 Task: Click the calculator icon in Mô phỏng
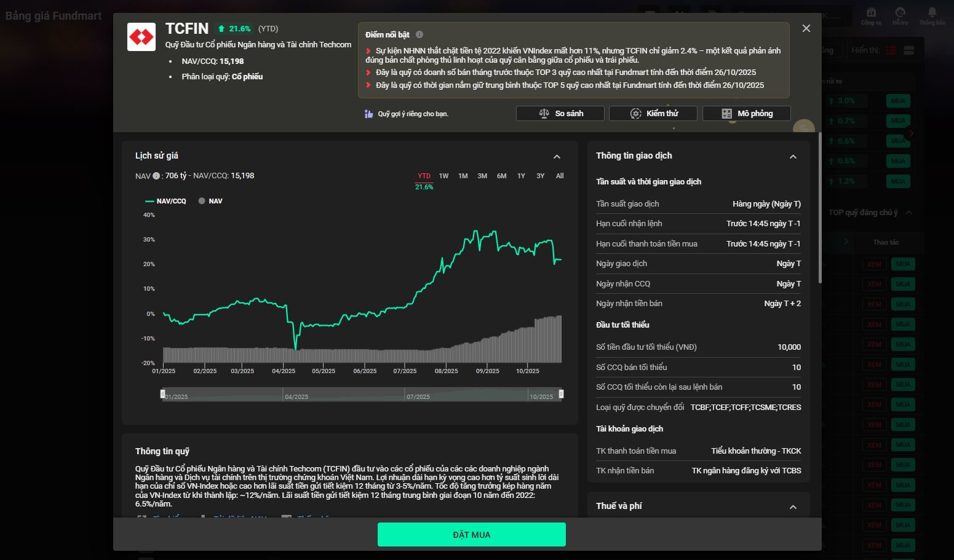726,114
